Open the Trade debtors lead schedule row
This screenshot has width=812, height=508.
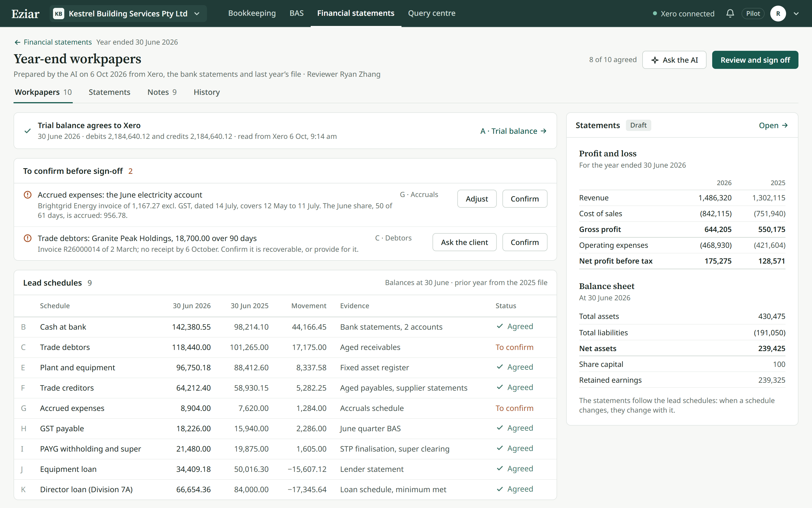coord(285,347)
